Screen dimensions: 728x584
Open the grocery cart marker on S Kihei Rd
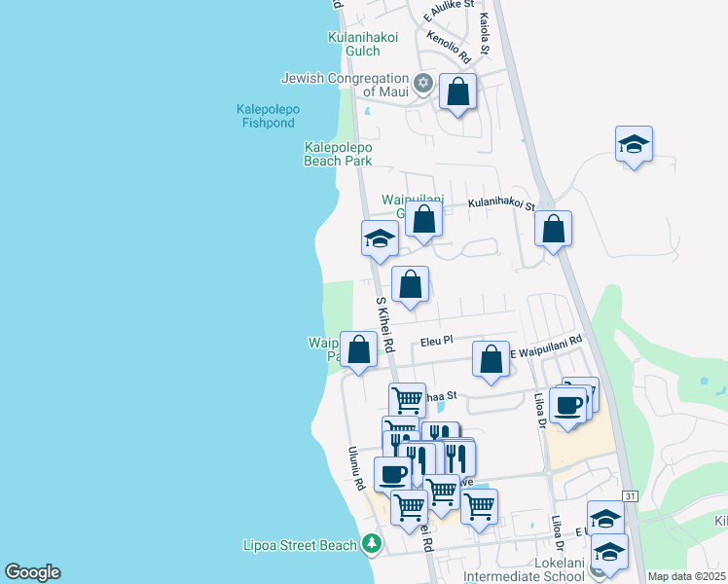click(x=409, y=511)
